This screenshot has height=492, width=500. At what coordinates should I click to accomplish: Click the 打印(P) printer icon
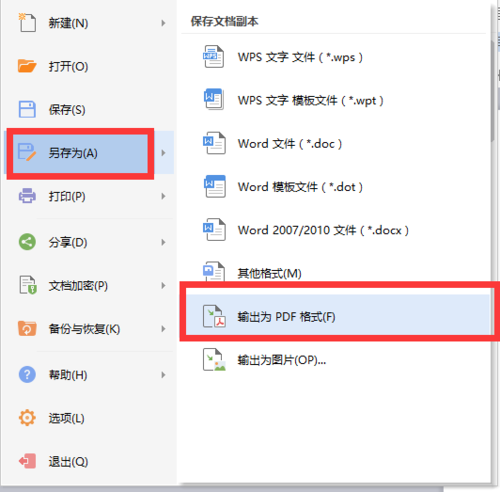[27, 196]
